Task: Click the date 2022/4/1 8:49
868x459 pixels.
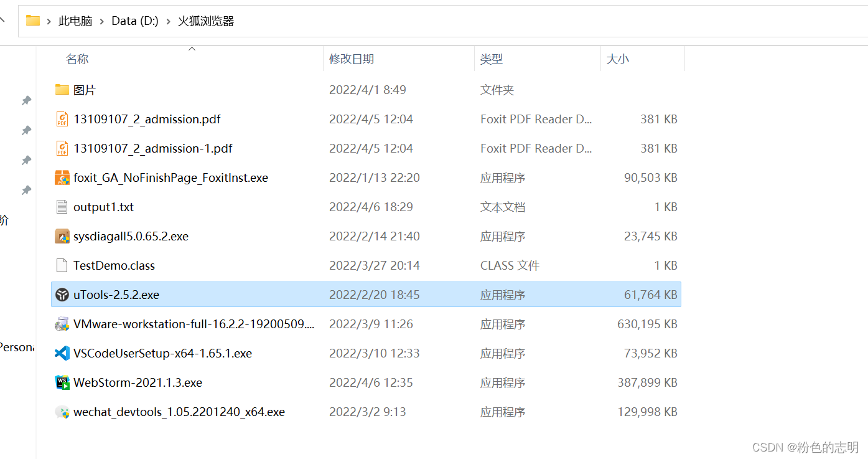Action: pos(368,90)
